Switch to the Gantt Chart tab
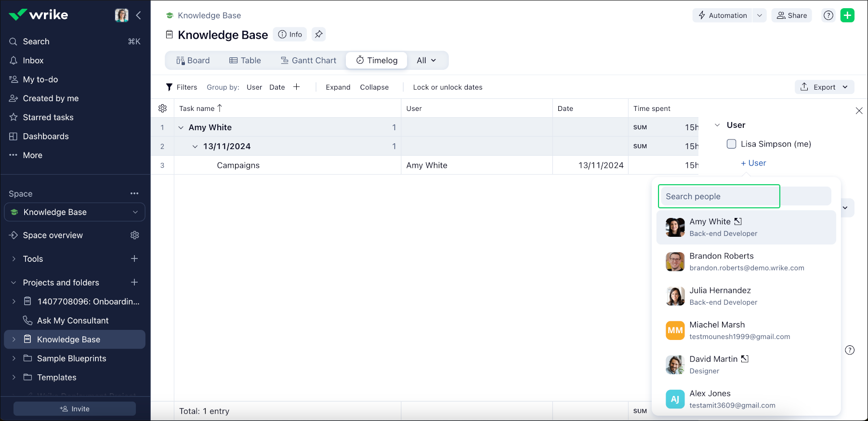Screen dimensions: 868x421 click(x=308, y=60)
